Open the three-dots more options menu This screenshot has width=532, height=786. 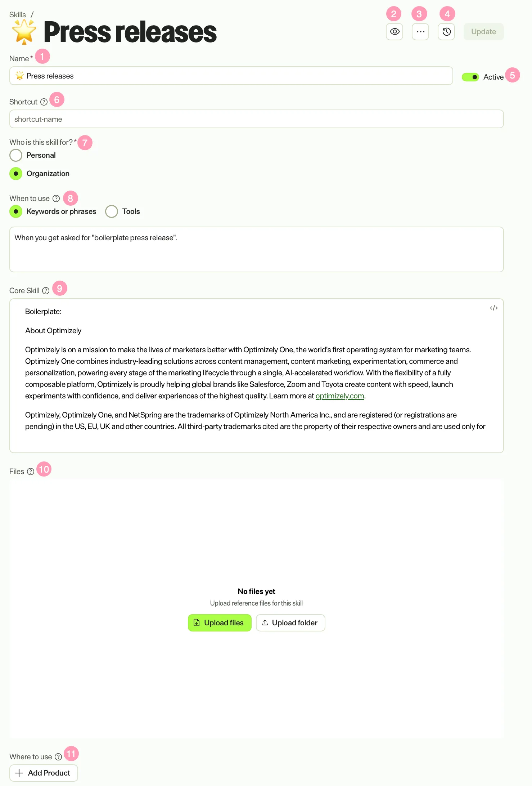pos(420,32)
